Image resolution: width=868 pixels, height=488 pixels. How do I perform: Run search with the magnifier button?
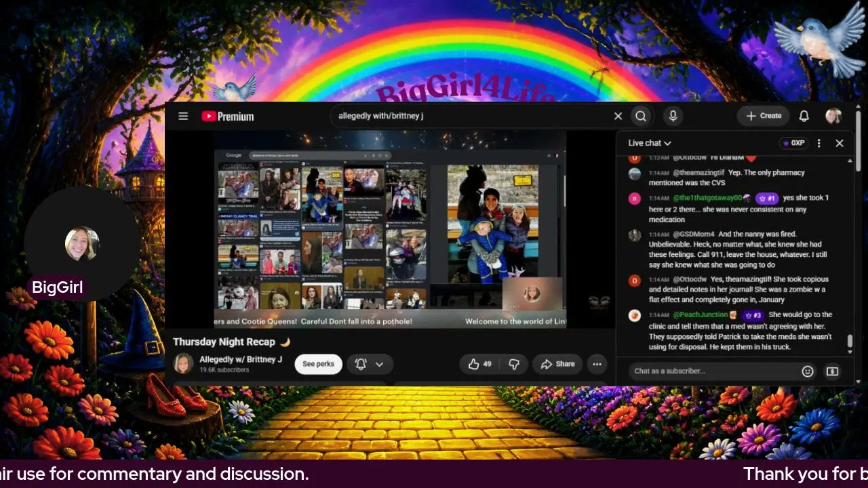(x=641, y=116)
